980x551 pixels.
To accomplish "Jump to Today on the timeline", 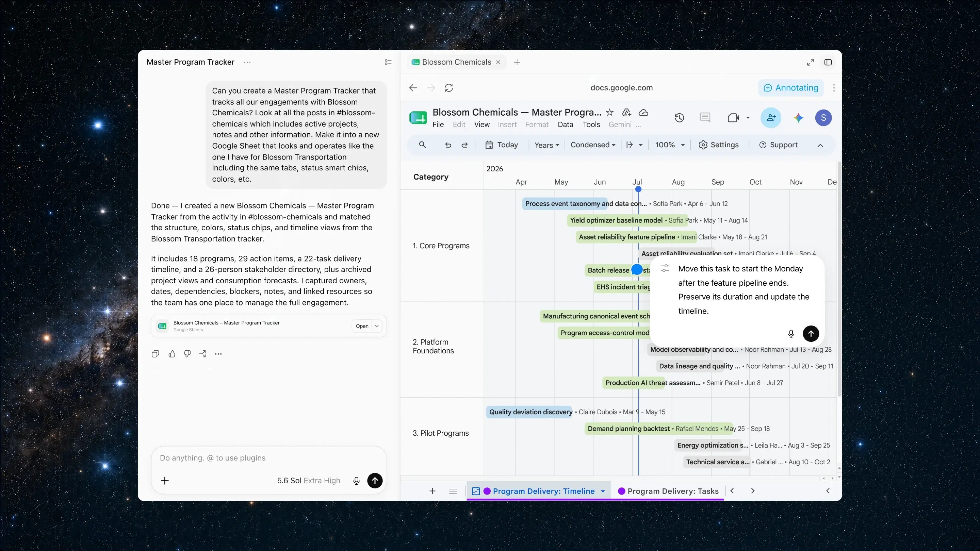I will tap(502, 145).
